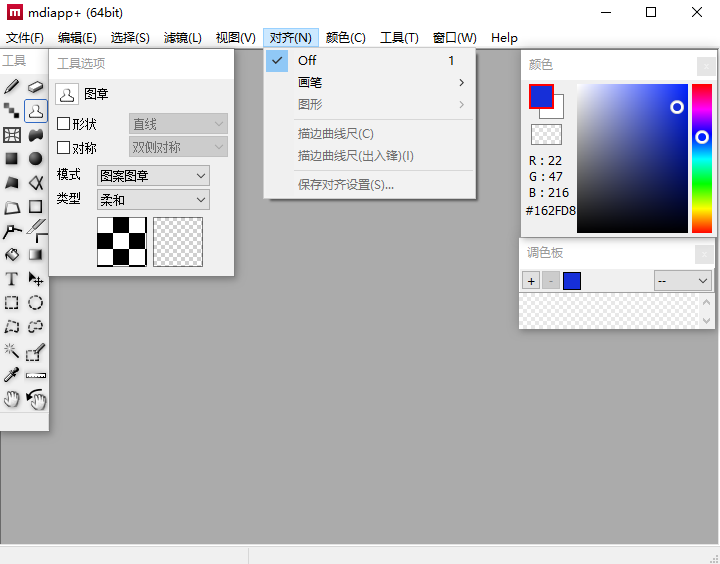This screenshot has height=564, width=720.
Task: Select the transparent color swatch
Action: click(x=546, y=135)
